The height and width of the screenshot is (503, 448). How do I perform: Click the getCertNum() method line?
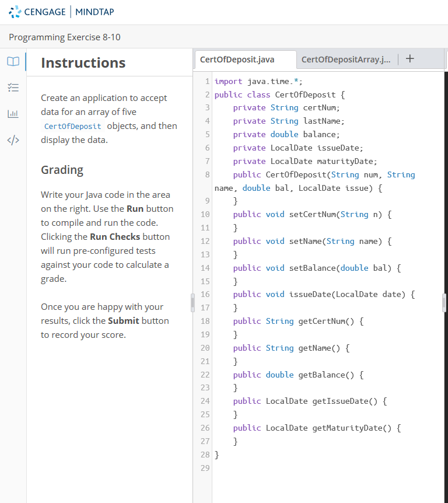pos(298,322)
